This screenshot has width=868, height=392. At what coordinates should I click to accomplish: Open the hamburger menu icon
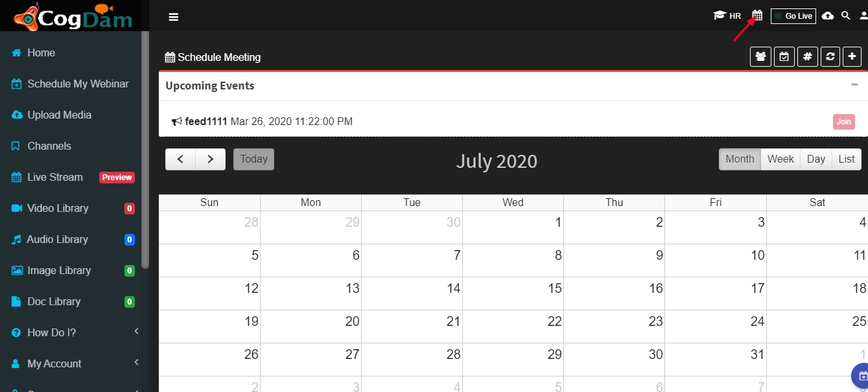tap(173, 17)
